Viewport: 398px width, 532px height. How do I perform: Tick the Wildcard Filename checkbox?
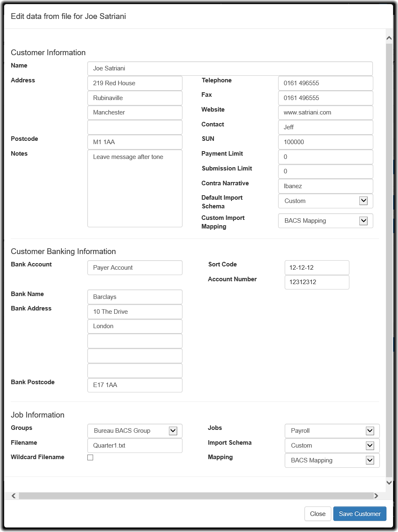90,457
